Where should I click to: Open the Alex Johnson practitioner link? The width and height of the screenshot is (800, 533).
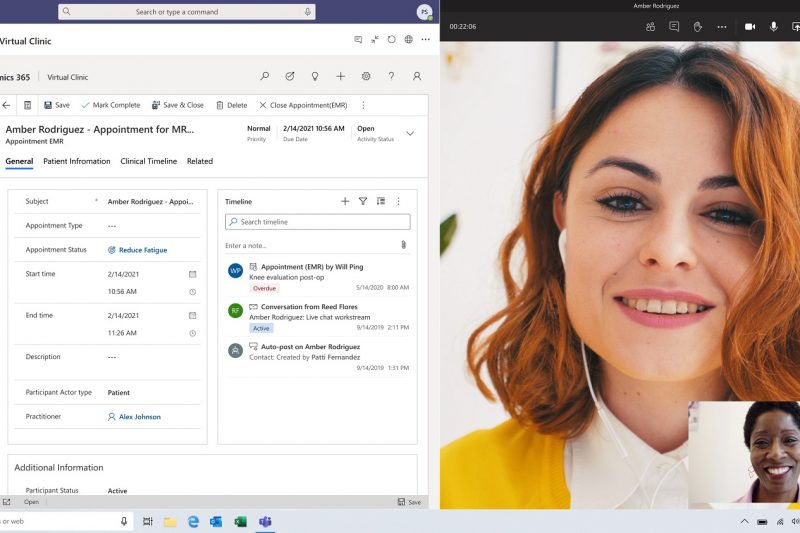[x=139, y=417]
